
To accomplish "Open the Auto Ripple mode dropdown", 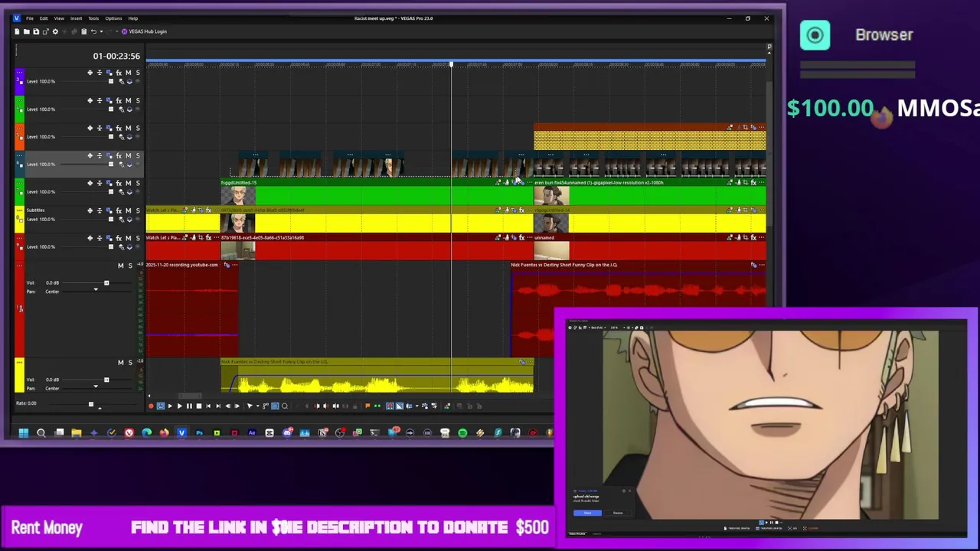I will tap(417, 406).
